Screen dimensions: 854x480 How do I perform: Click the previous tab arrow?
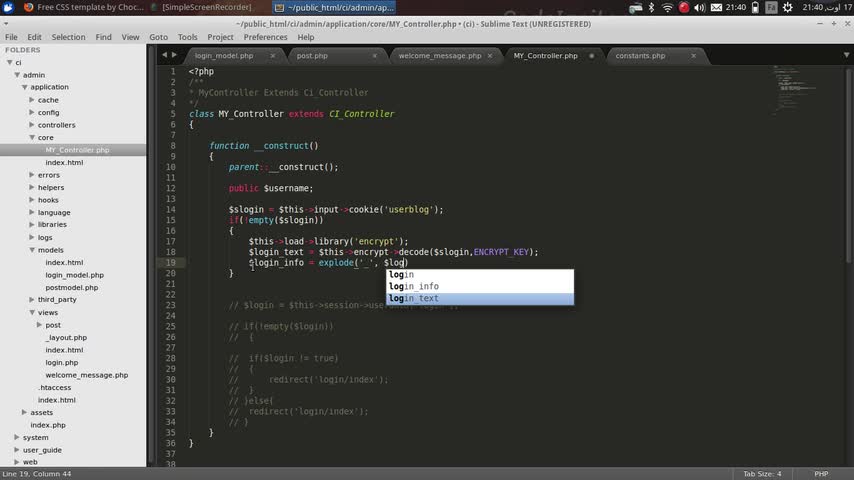164,54
